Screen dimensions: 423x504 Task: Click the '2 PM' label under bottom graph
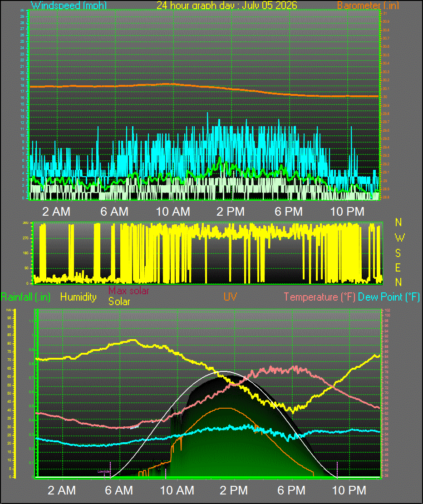click(x=234, y=490)
